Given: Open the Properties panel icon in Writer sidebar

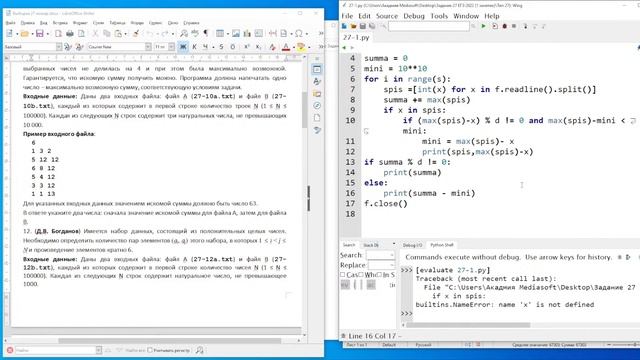Looking at the screenshot, I should (317, 69).
